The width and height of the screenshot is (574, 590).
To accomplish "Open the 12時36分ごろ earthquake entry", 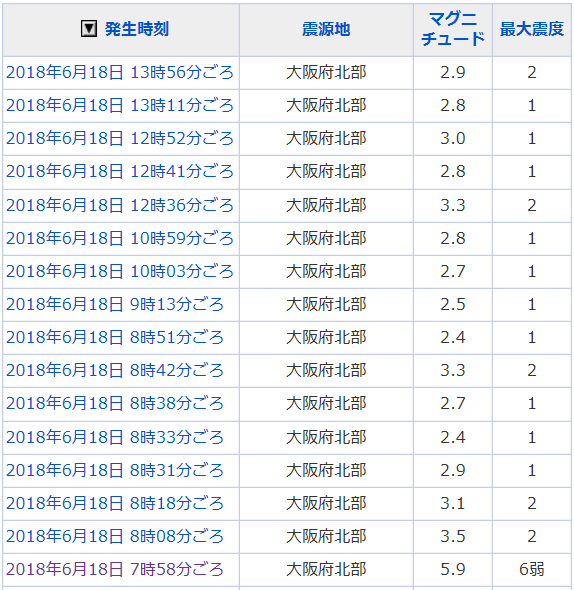I will click(x=120, y=205).
